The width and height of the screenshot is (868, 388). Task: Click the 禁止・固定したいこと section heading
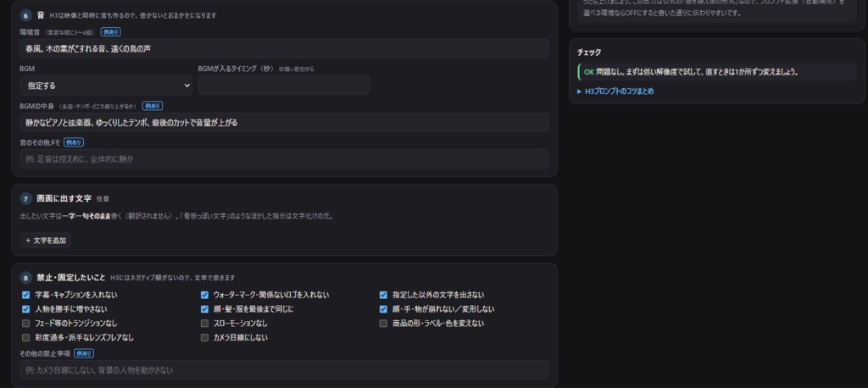(71, 277)
